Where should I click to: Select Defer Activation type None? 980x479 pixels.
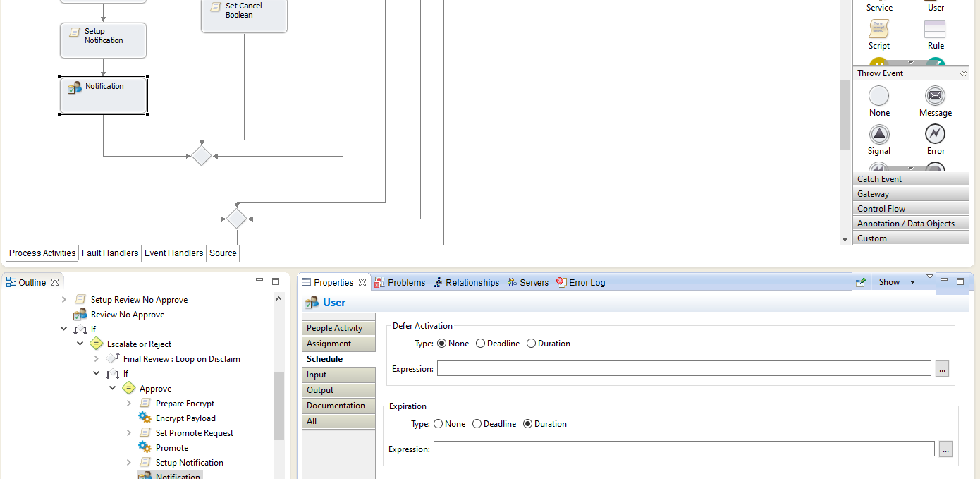click(442, 344)
